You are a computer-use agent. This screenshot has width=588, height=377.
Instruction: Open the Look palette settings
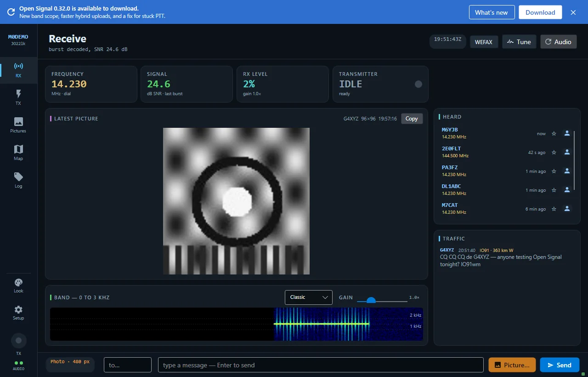[18, 286]
